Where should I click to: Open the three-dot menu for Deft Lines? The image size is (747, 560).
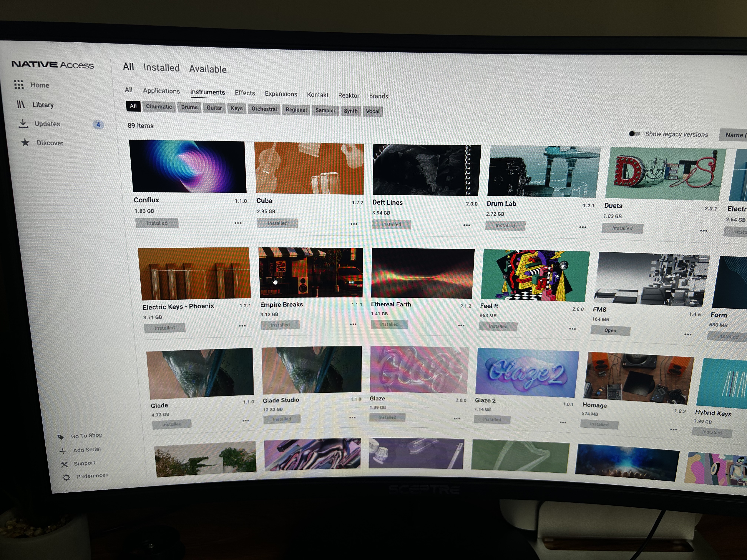coord(467,225)
